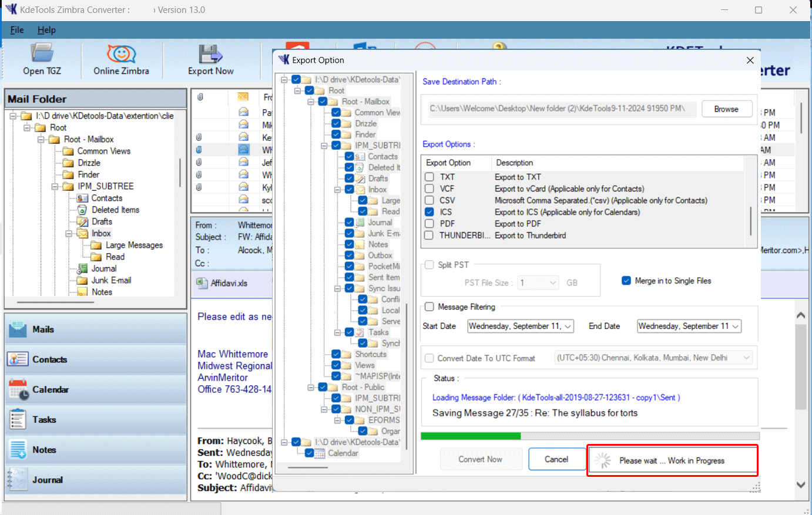812x515 pixels.
Task: Check the PDF export option
Action: (x=430, y=224)
